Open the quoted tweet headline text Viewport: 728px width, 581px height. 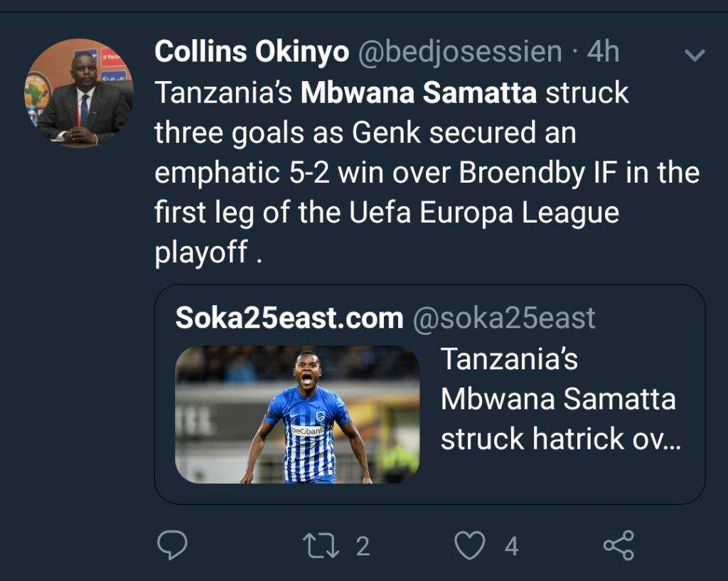click(x=561, y=398)
